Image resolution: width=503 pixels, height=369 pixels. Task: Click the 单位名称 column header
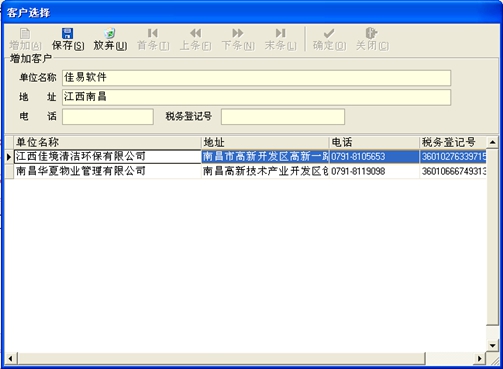[x=107, y=142]
